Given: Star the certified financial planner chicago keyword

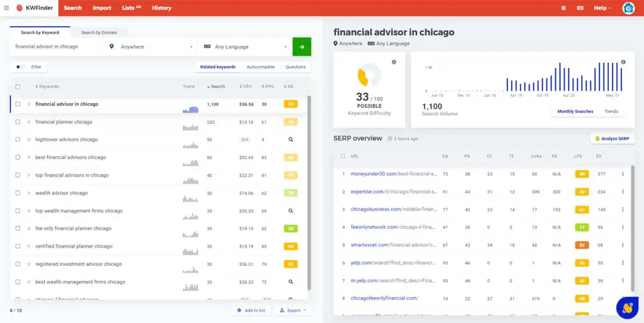Looking at the screenshot, I should (x=29, y=246).
